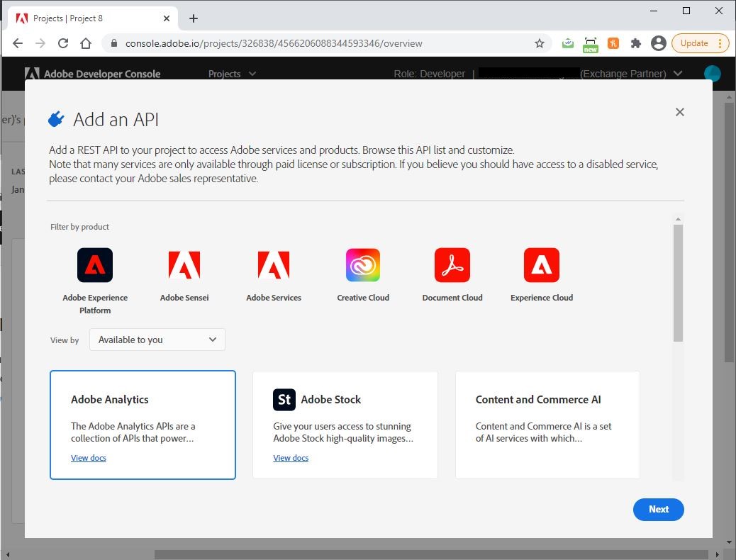Click the API list vertical scrollbar
736x560 pixels.
[x=678, y=283]
